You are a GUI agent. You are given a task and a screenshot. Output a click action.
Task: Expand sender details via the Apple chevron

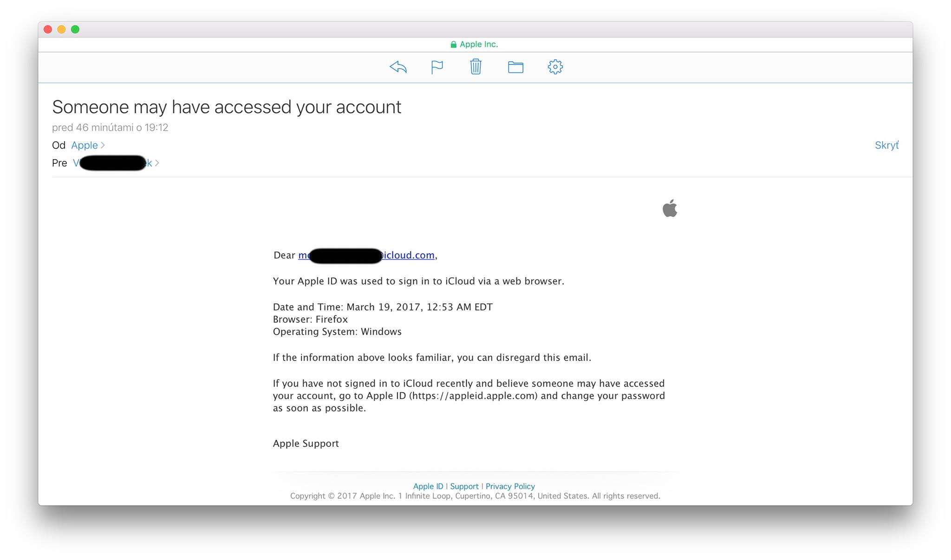click(x=103, y=145)
